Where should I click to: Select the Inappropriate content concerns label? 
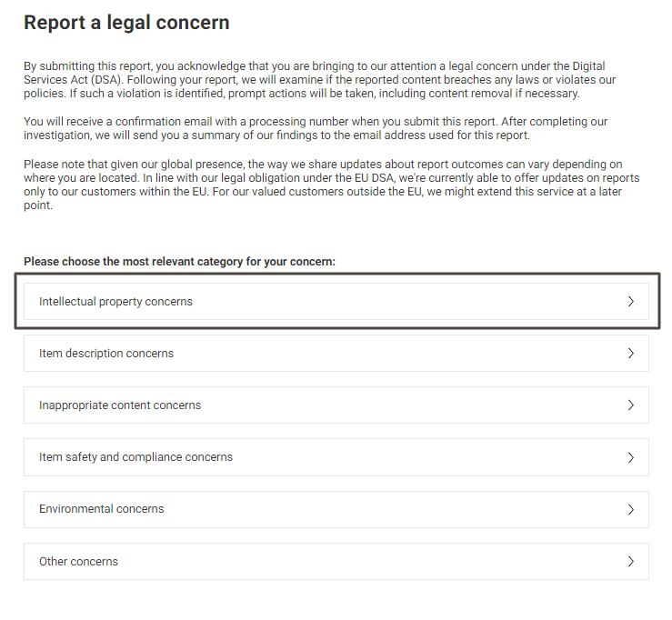point(120,405)
